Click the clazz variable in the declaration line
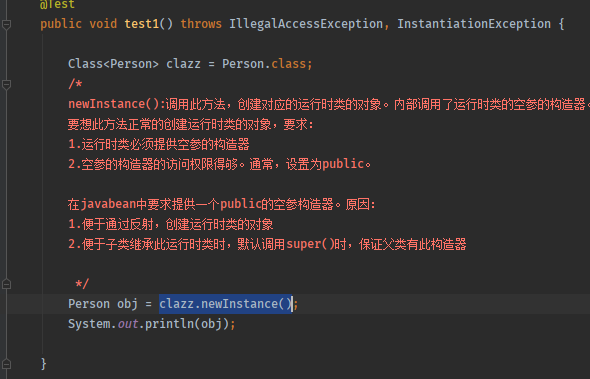 coord(183,64)
